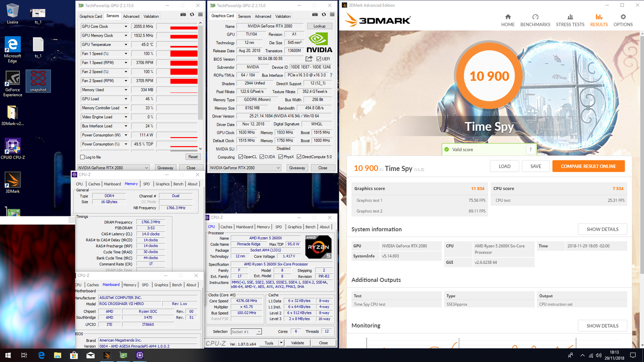This screenshot has height=362, width=644.
Task: Launch snapshot desktop shortcut
Action: pyautogui.click(x=38, y=81)
